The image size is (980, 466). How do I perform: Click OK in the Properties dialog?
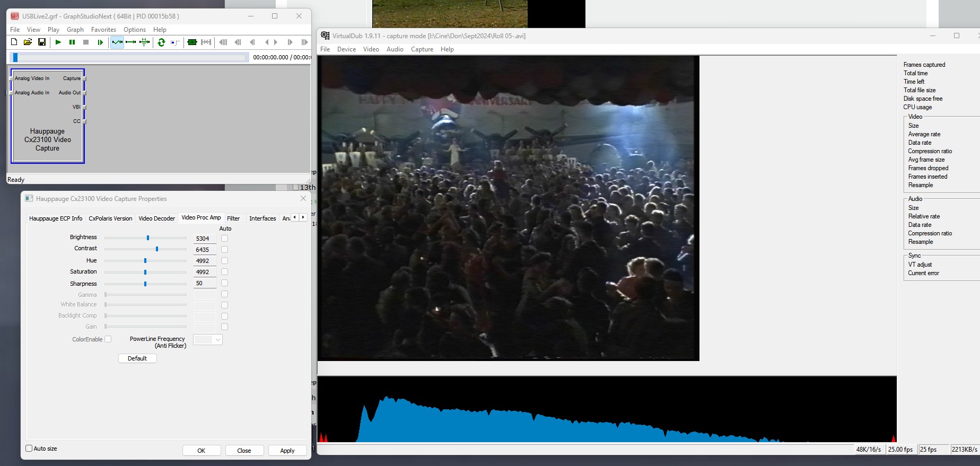click(x=202, y=451)
